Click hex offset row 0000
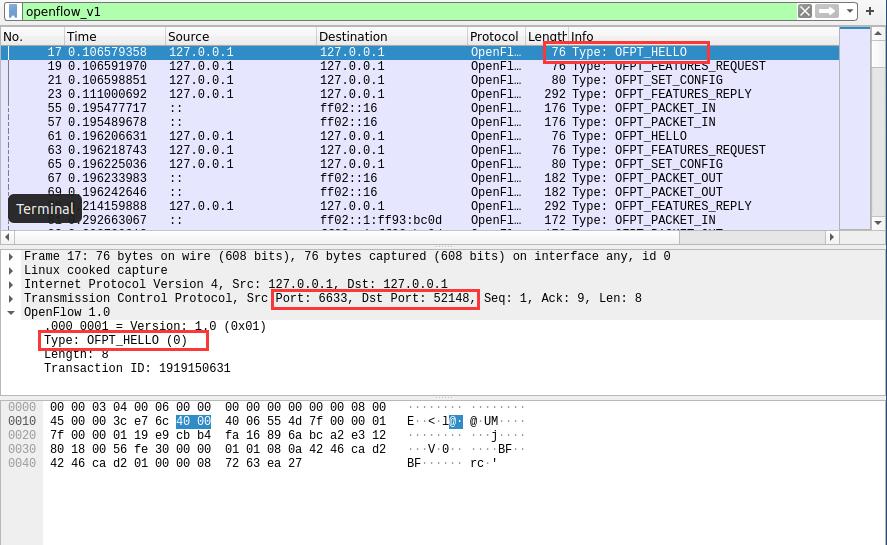 coord(22,407)
